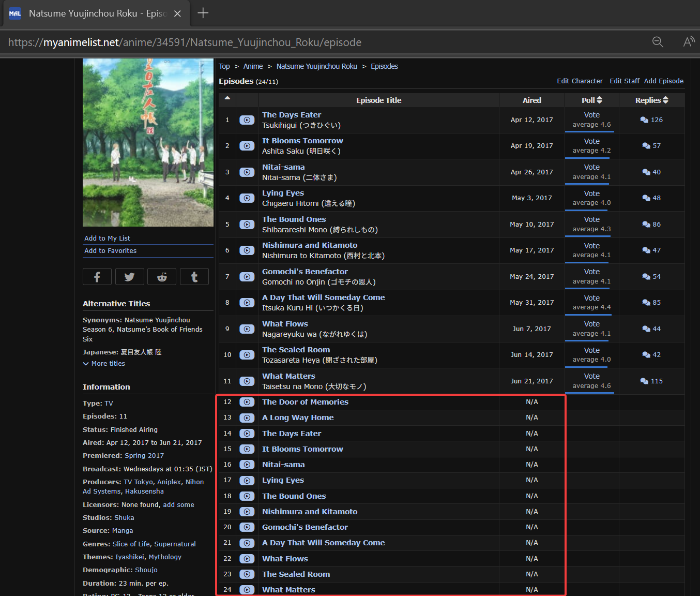Play episode 1 video icon
Screen dimensions: 700x596
coord(247,120)
